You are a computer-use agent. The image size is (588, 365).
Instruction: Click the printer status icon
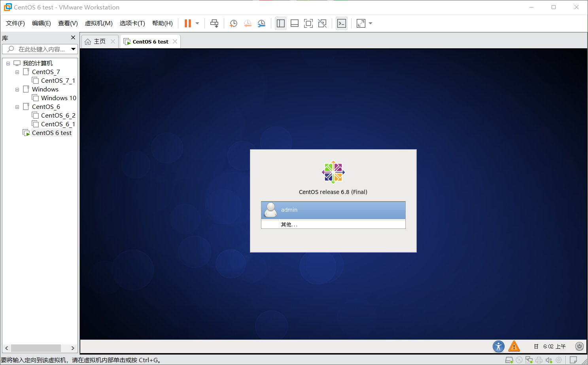pyautogui.click(x=539, y=360)
